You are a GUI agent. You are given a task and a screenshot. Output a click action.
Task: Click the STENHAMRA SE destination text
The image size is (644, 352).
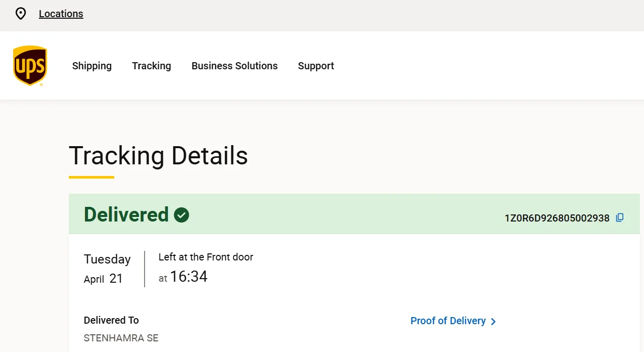121,338
